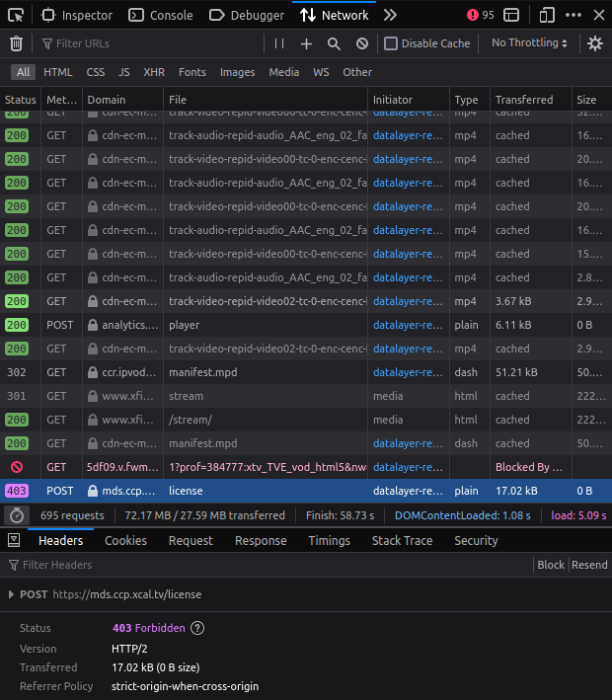Clear the network request log

point(16,43)
